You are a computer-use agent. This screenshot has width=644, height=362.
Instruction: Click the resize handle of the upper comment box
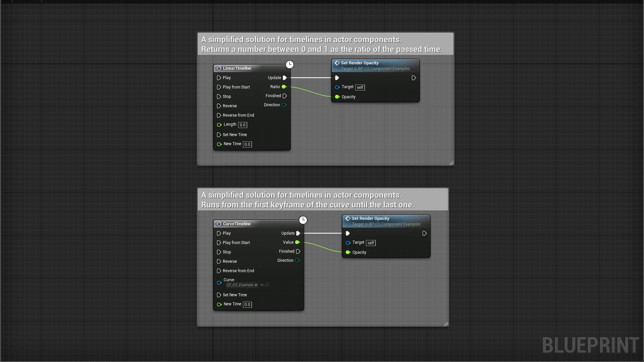point(451,163)
